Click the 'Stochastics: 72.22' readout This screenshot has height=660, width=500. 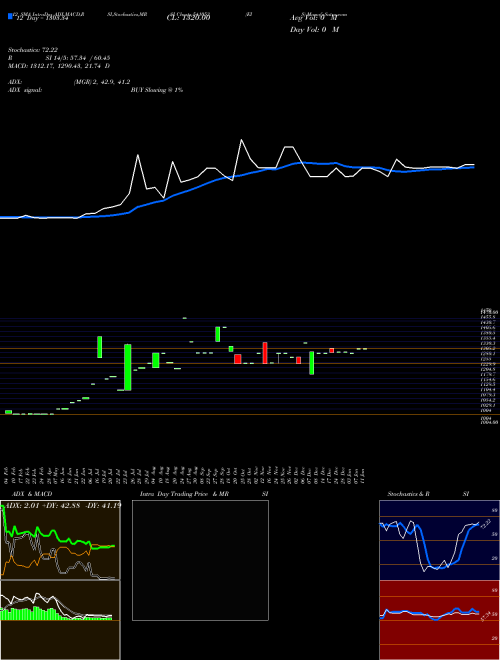(32, 51)
